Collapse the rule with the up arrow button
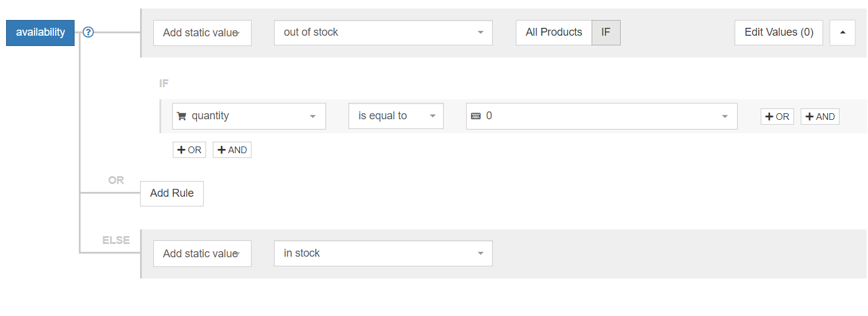 click(842, 33)
